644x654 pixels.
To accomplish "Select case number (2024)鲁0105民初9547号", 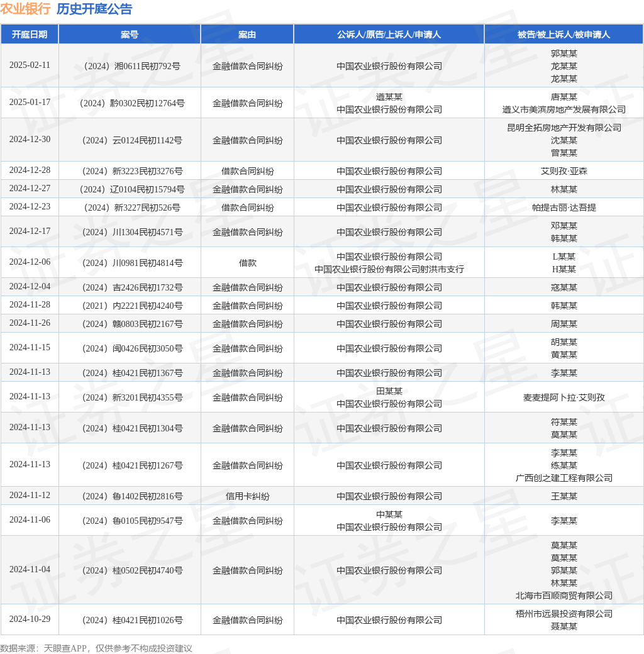I will 132,521.
